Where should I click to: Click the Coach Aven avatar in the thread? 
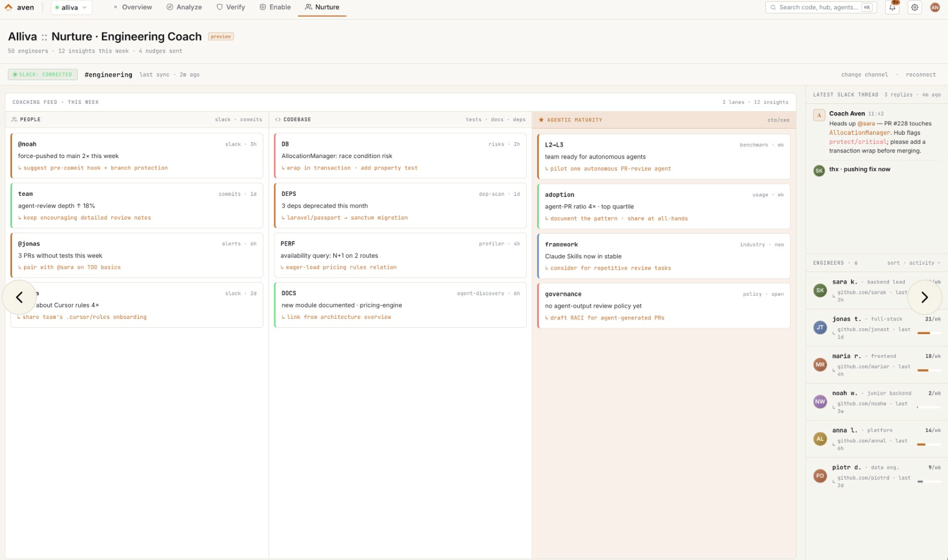click(819, 115)
